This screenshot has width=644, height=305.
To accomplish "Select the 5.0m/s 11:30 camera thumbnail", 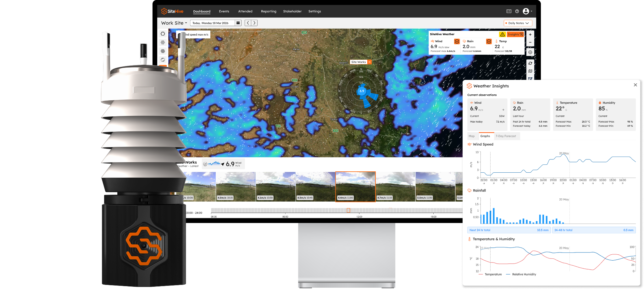I will (436, 187).
